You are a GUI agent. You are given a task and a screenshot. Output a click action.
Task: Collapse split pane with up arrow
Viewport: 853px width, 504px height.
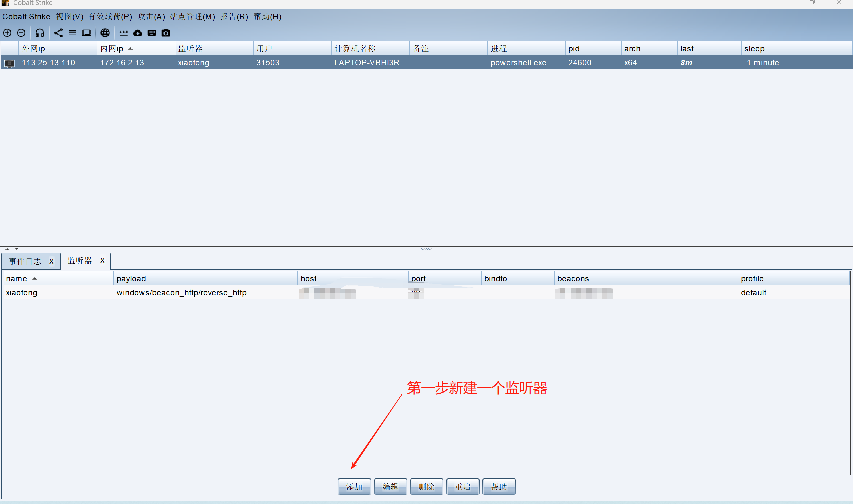click(7, 249)
